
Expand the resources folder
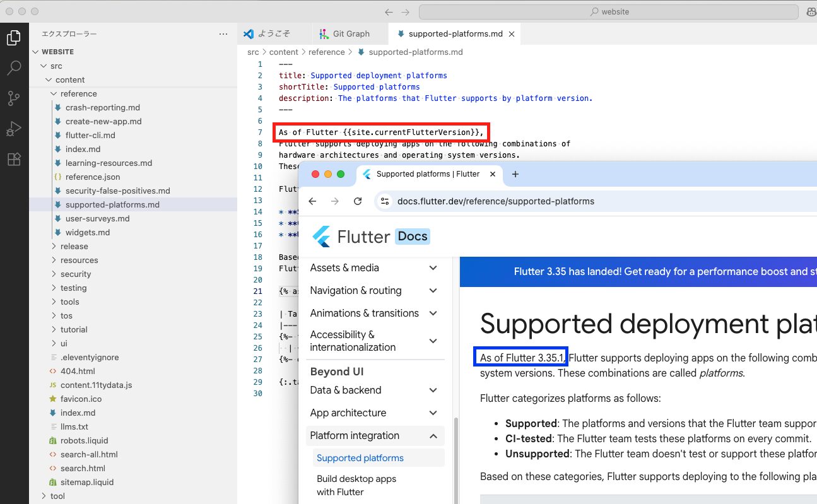click(x=132, y=260)
